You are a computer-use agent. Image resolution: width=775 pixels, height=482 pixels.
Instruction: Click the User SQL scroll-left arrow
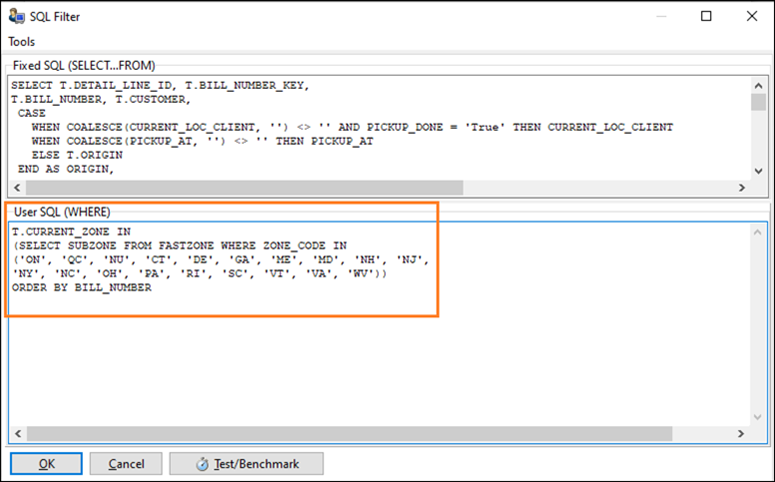pyautogui.click(x=18, y=434)
